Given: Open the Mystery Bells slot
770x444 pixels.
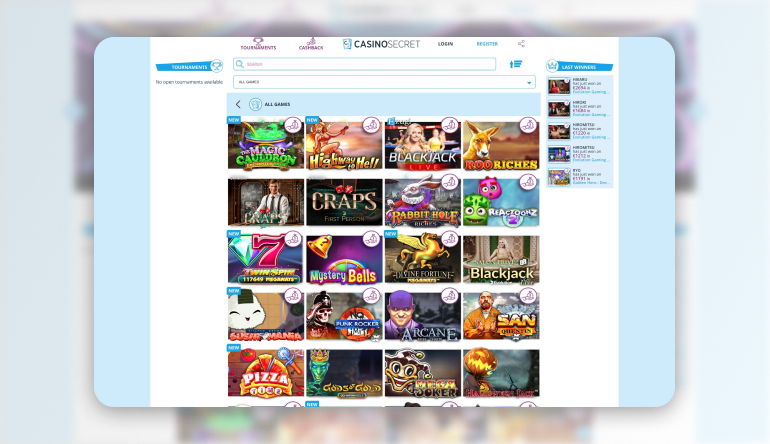Looking at the screenshot, I should click(344, 259).
